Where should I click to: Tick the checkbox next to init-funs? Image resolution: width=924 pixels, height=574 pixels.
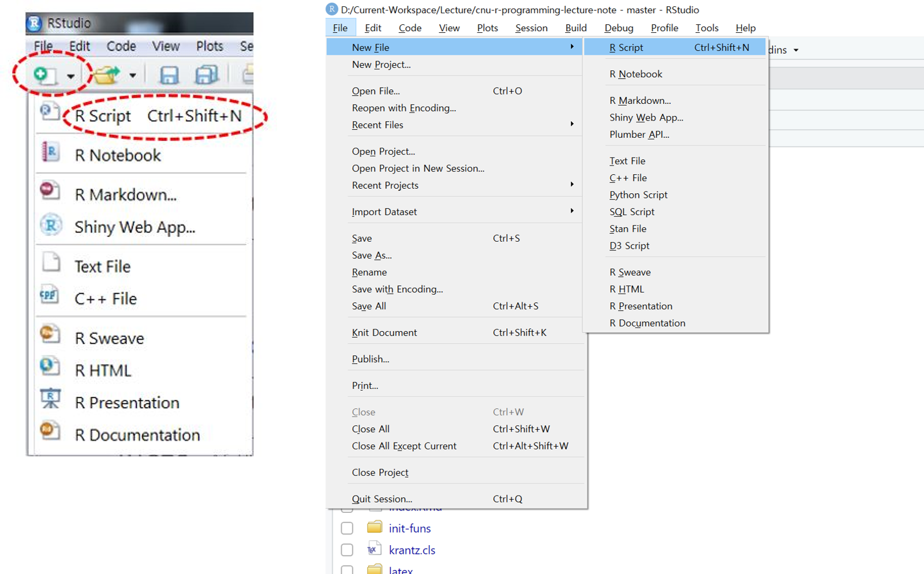[x=347, y=528]
